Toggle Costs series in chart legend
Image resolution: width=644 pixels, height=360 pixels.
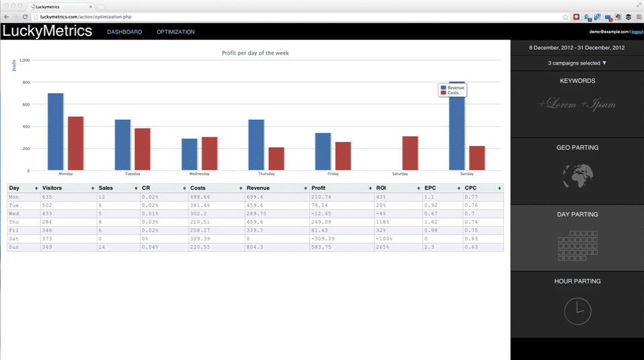pos(449,93)
